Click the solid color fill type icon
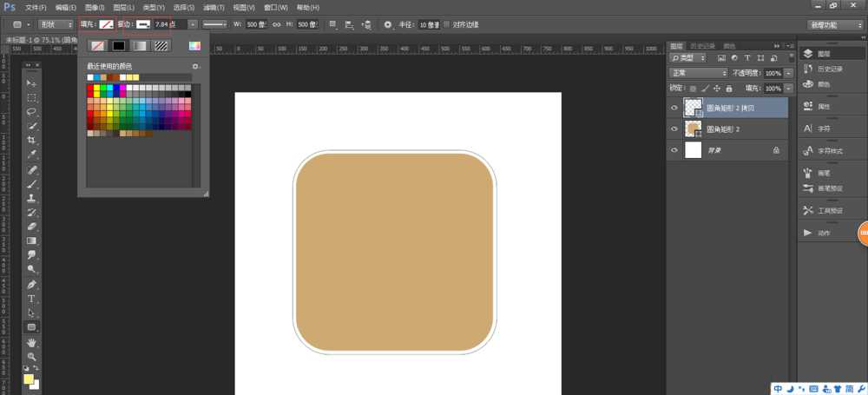 [118, 45]
